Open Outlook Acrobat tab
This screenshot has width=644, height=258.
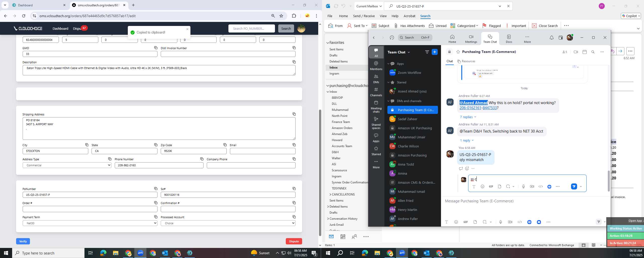click(409, 16)
